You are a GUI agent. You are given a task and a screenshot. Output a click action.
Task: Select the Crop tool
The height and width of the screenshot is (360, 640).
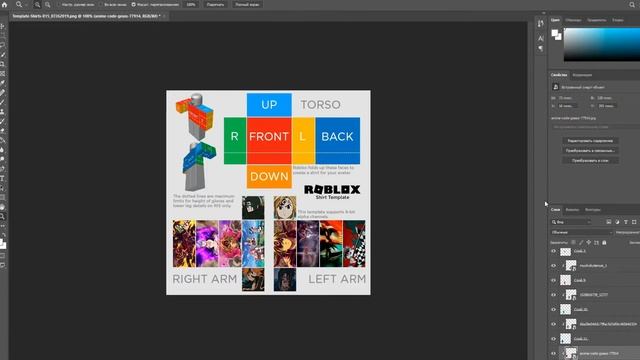(x=3, y=64)
